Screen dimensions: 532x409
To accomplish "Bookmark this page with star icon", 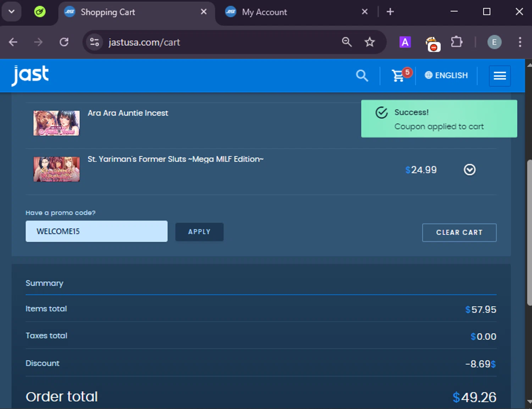I will click(x=370, y=42).
